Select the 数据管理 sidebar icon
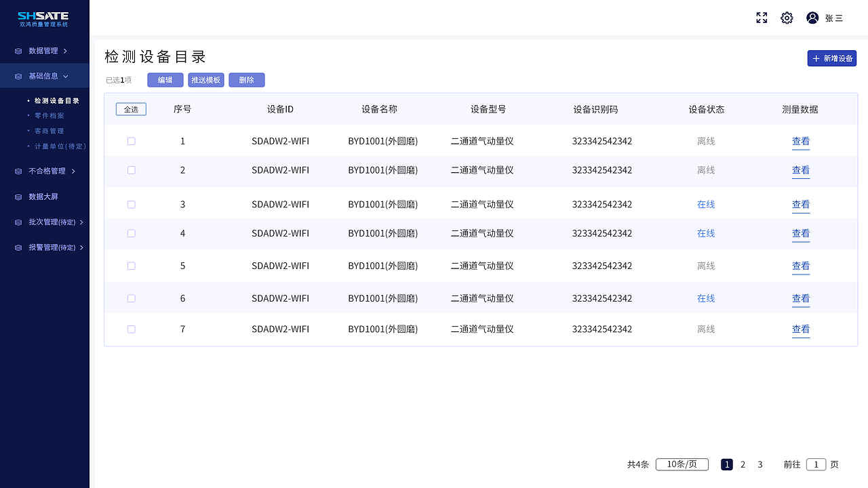Viewport: 868px width, 488px height. click(x=16, y=51)
